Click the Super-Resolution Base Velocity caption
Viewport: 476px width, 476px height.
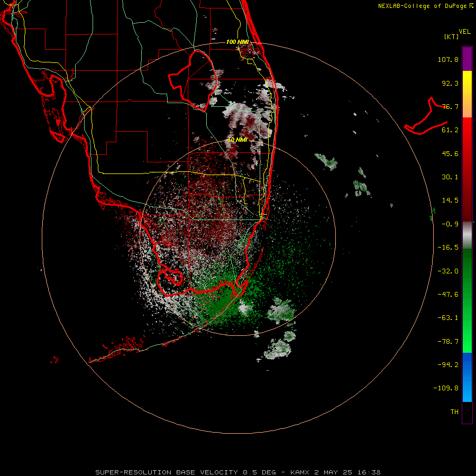(237, 472)
